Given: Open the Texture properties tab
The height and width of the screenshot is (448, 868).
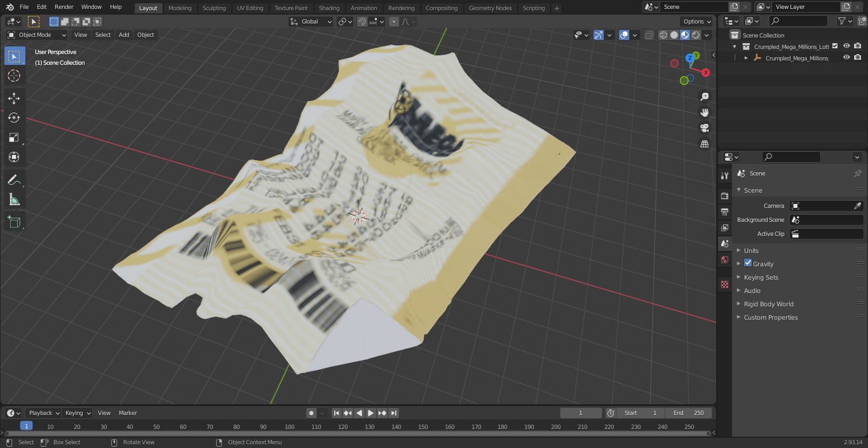Looking at the screenshot, I should point(724,284).
